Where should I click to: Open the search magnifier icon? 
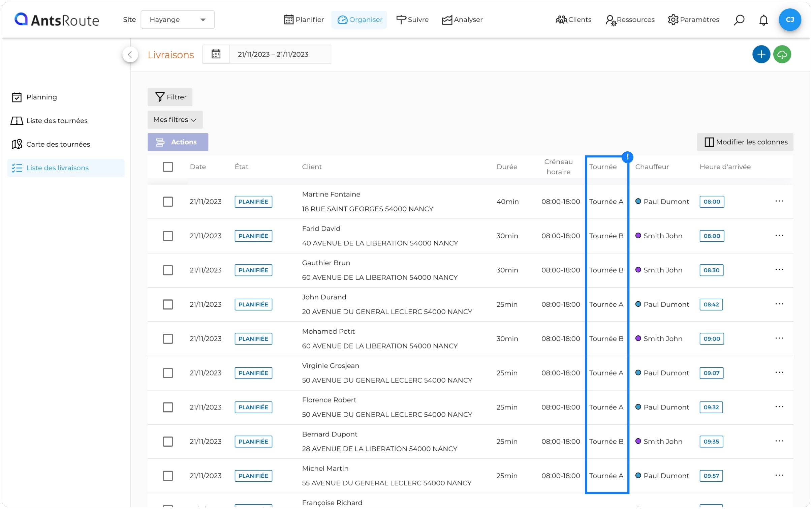739,20
